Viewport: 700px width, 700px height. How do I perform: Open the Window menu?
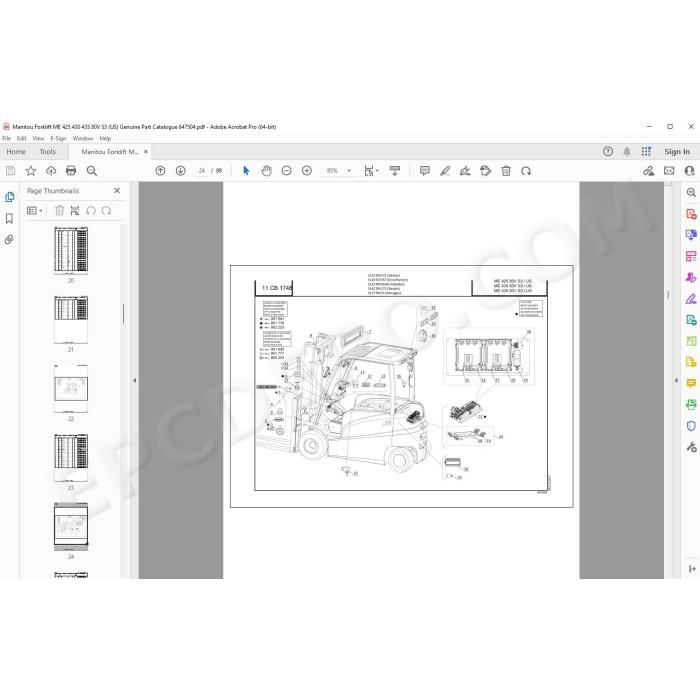pyautogui.click(x=83, y=138)
